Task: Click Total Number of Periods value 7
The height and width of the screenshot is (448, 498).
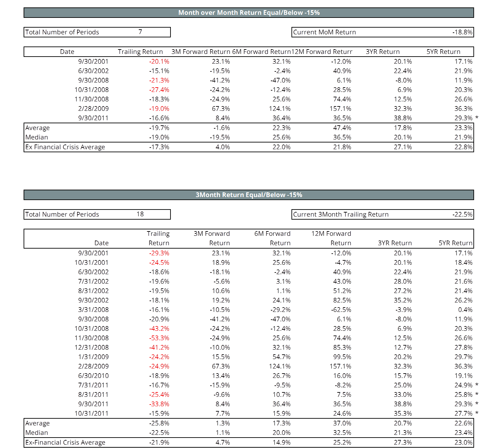Action: tap(140, 32)
